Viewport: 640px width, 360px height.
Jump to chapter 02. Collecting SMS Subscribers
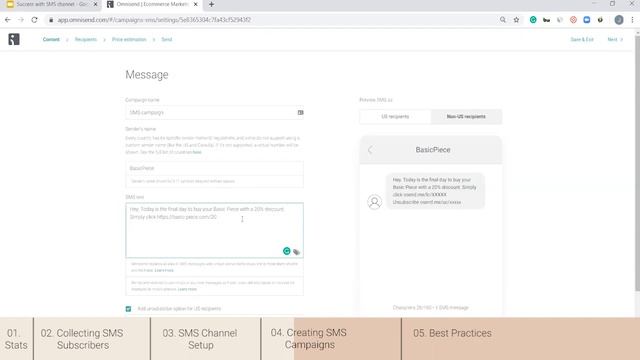(91, 339)
